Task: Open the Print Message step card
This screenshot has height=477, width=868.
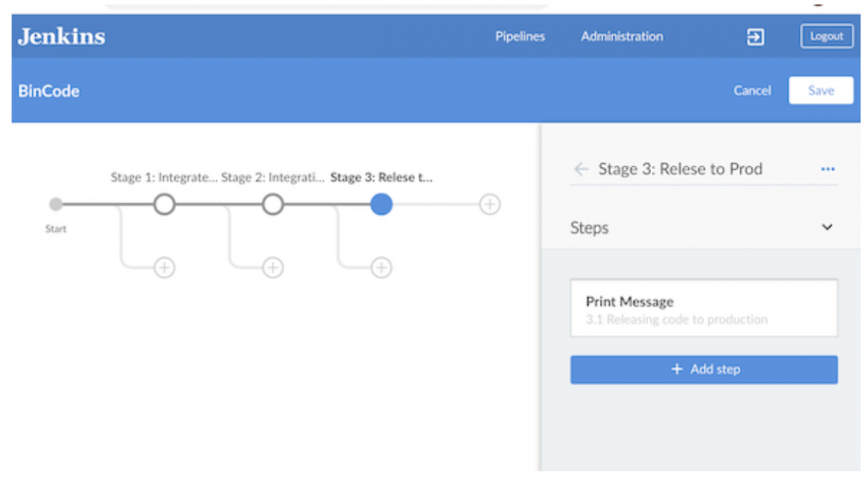Action: (x=704, y=308)
